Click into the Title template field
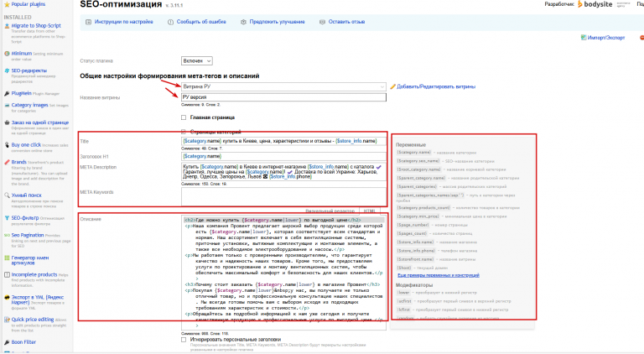Screen dimensions: 644x354 pyautogui.click(x=283, y=141)
